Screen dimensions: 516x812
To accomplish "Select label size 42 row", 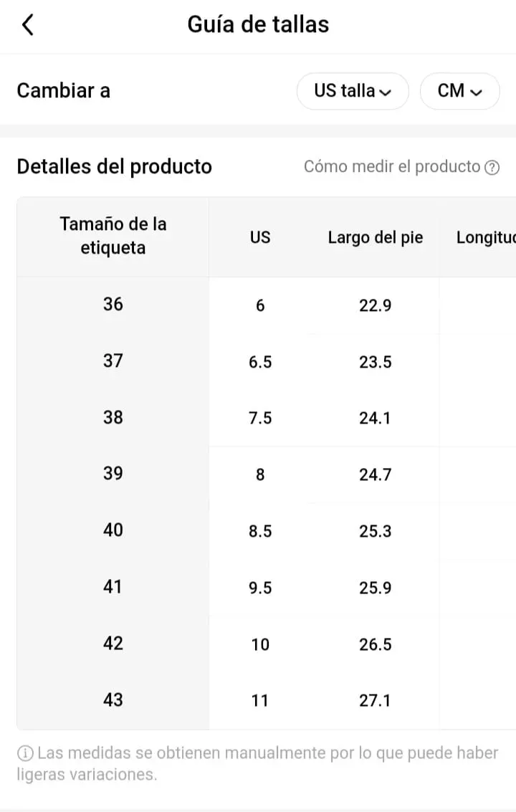I will pos(113,644).
